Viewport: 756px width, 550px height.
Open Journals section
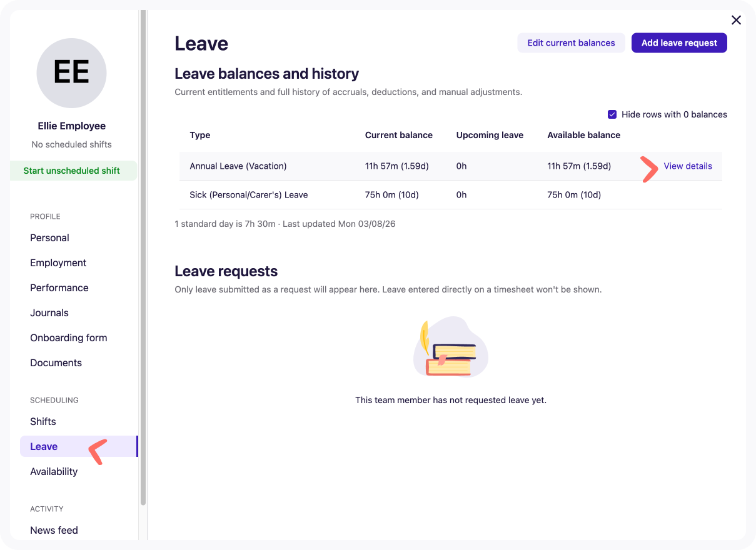(x=49, y=313)
